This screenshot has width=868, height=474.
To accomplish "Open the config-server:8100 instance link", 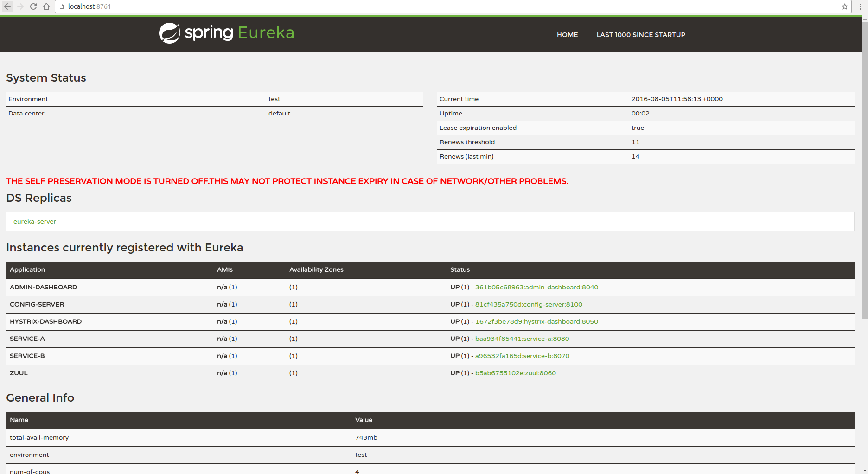I will tap(529, 304).
